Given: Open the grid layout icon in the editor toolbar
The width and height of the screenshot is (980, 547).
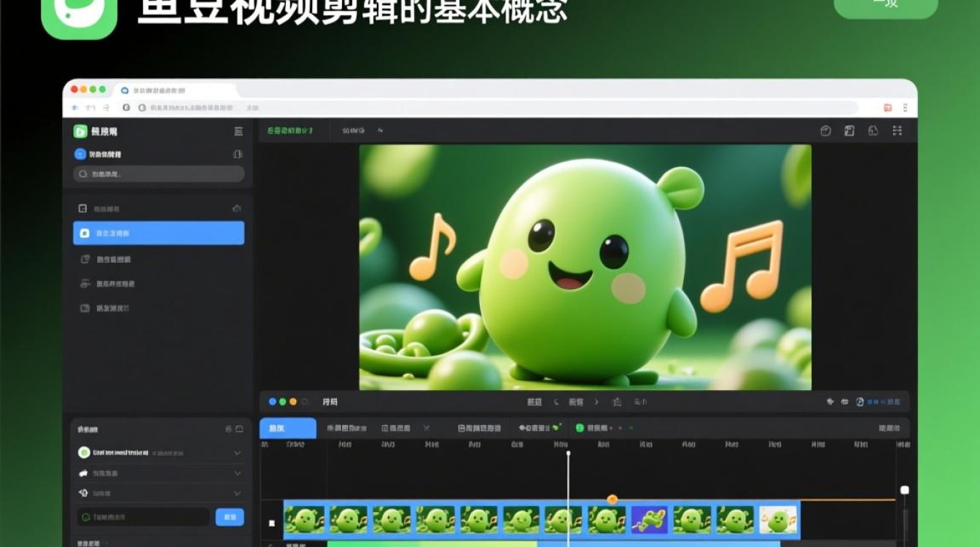Looking at the screenshot, I should 897,131.
